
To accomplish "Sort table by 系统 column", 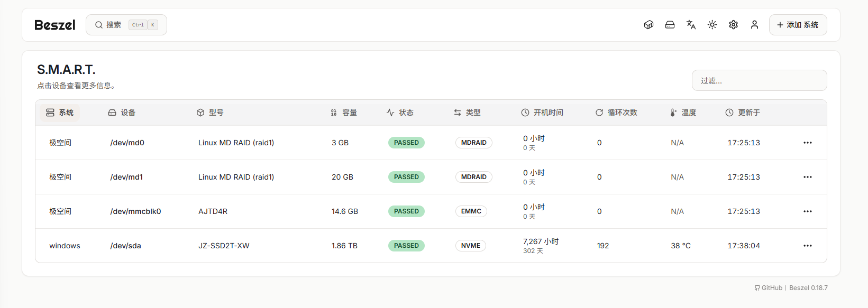I will pyautogui.click(x=60, y=113).
